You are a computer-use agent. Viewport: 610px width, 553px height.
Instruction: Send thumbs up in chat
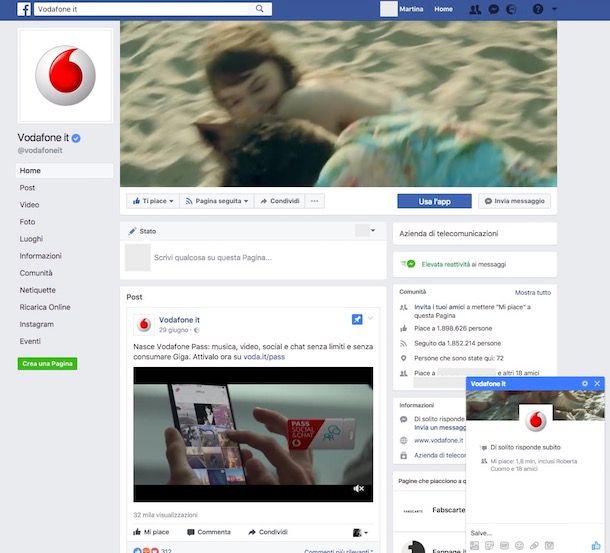click(596, 545)
